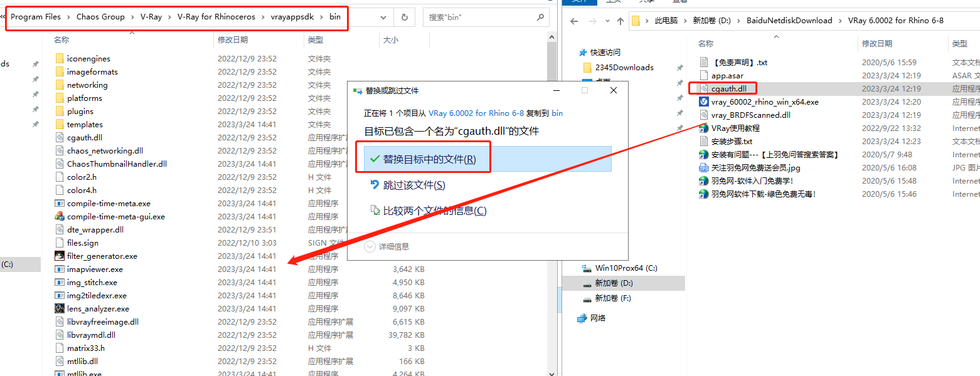
Task: Refresh the bin folder view
Action: click(x=404, y=18)
